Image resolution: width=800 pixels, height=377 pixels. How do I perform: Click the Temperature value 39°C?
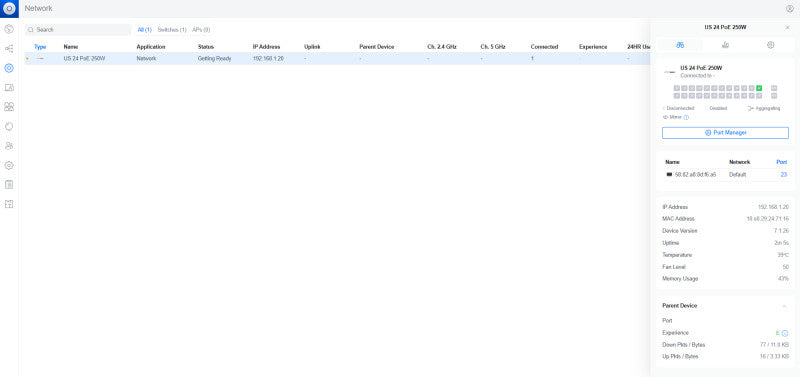point(783,255)
